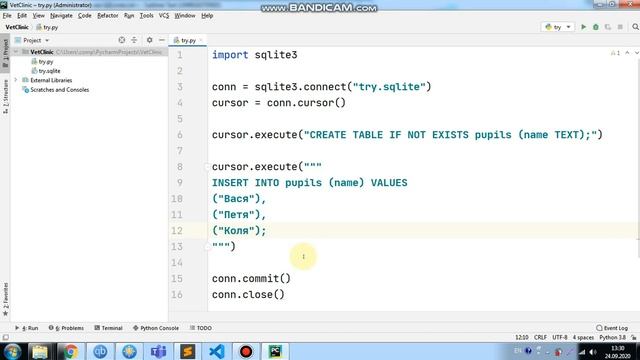Open the Help menu
The height and width of the screenshot is (360, 640).
pos(207,16)
